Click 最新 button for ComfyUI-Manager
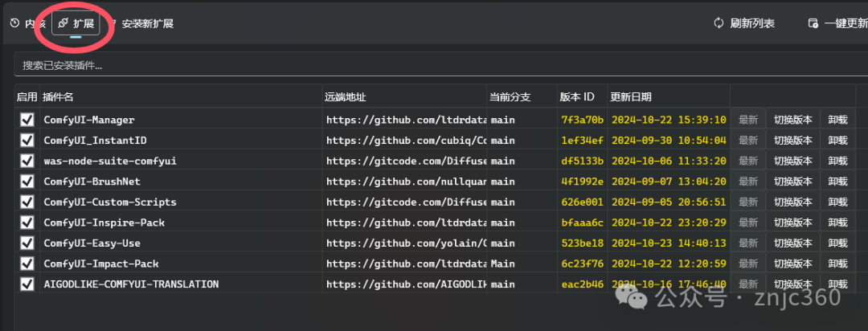This screenshot has width=868, height=331. (748, 120)
